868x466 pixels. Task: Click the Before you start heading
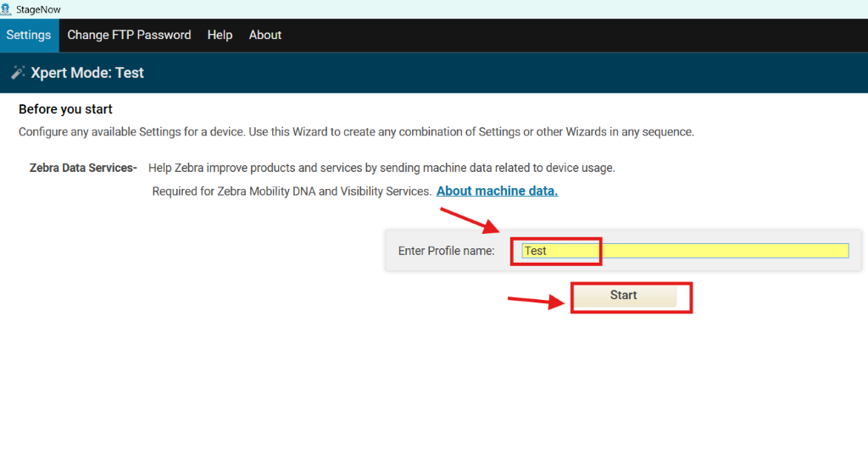pos(65,109)
